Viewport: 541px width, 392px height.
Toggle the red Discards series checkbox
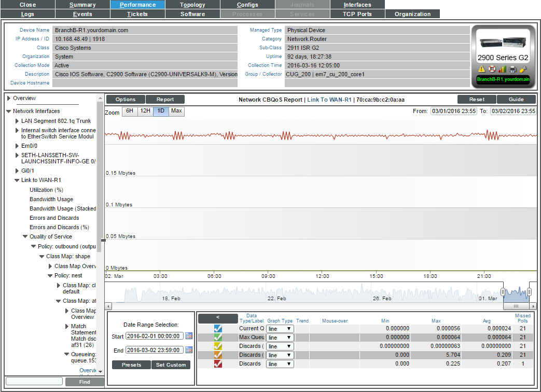click(218, 363)
